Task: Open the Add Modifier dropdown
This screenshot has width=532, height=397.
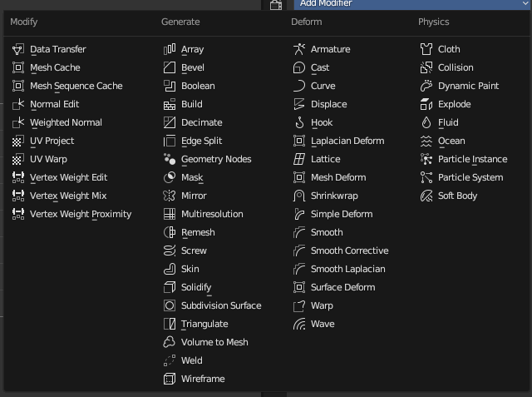Action: click(x=411, y=4)
